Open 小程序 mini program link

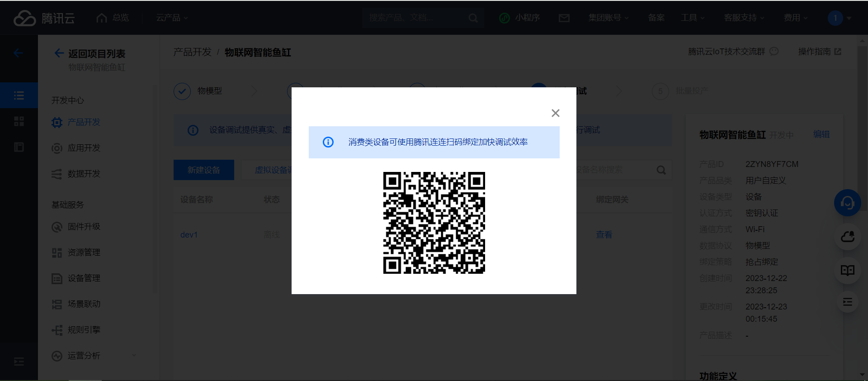pos(519,18)
